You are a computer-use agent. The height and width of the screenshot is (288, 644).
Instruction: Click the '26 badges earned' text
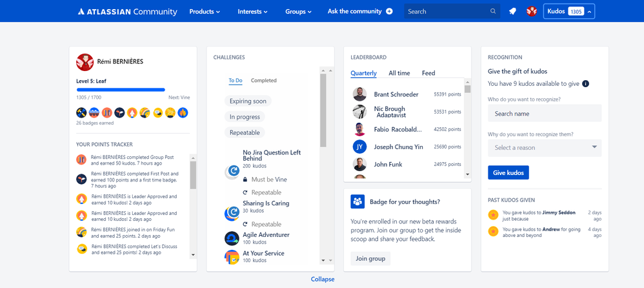pos(95,123)
